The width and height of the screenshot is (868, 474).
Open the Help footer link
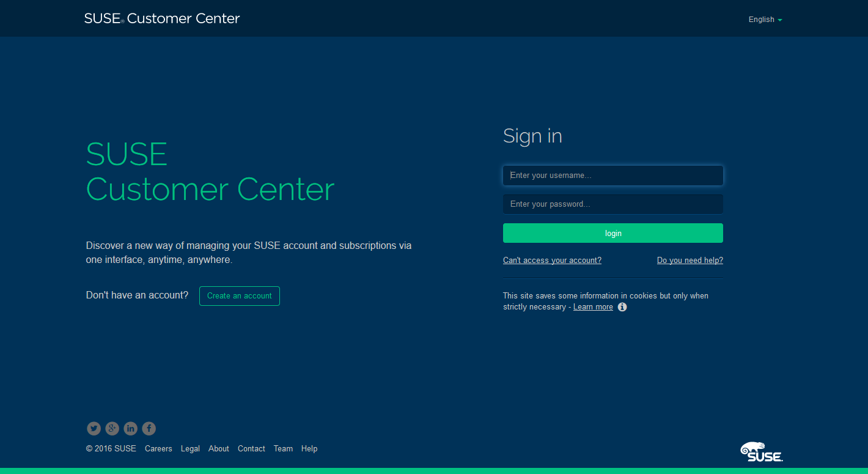pyautogui.click(x=309, y=449)
